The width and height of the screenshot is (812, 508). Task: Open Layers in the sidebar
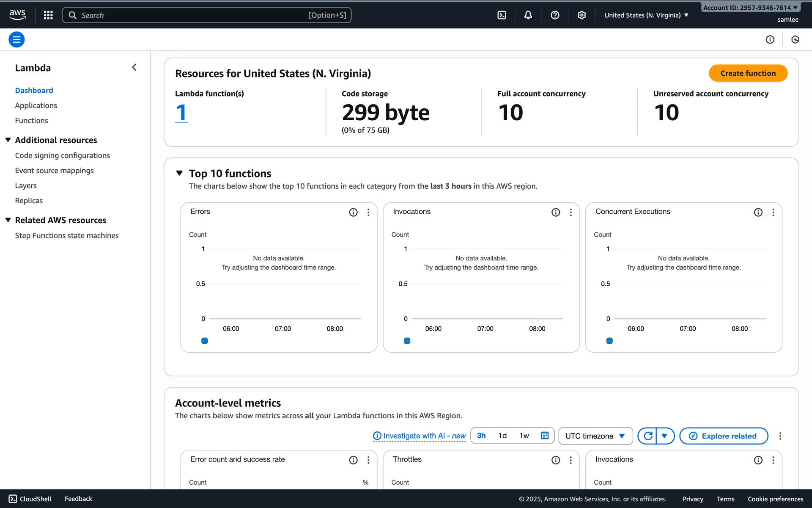[x=26, y=185]
